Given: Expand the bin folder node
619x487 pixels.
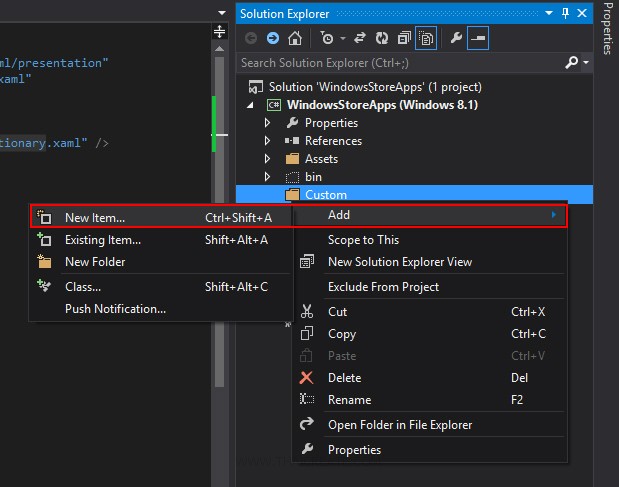Looking at the screenshot, I should (267, 177).
